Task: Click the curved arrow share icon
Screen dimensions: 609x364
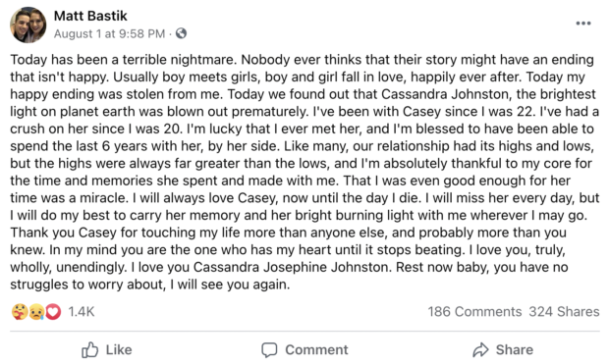Action: point(480,349)
